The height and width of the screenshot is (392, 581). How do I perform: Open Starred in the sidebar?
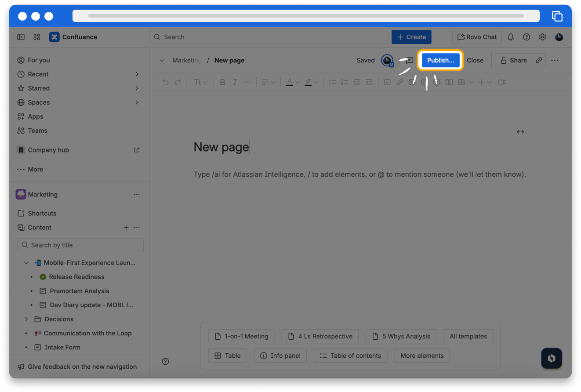pos(39,88)
